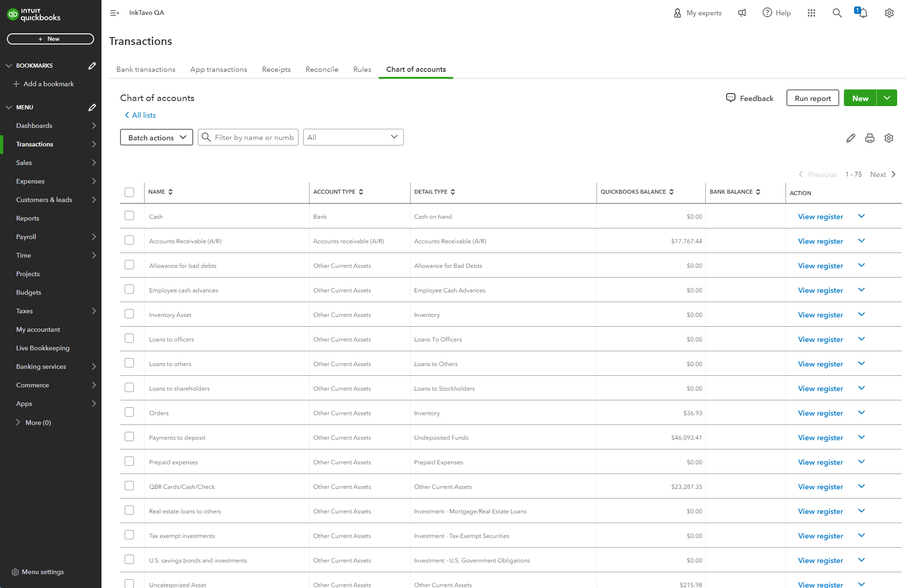Open arrow beside green New button
This screenshot has width=906, height=588.
887,98
